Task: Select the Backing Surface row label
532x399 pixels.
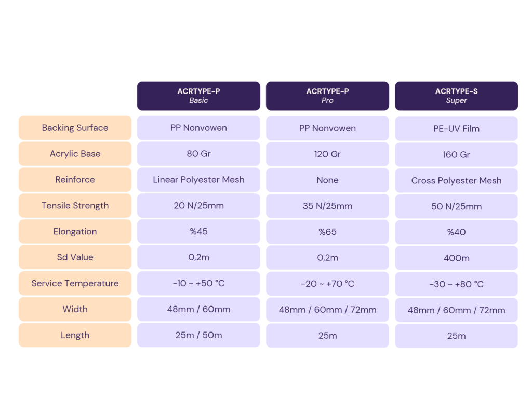Action: point(75,128)
